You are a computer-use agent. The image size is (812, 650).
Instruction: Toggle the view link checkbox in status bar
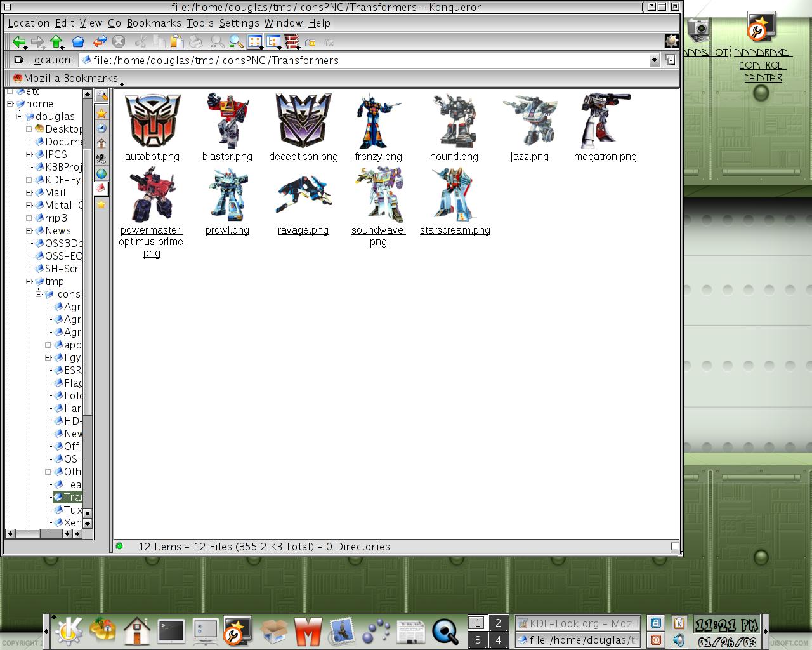[x=674, y=547]
